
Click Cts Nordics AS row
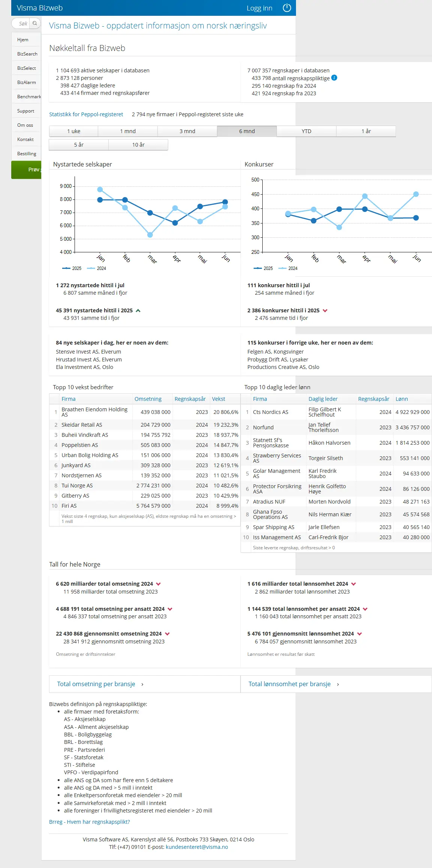click(336, 412)
